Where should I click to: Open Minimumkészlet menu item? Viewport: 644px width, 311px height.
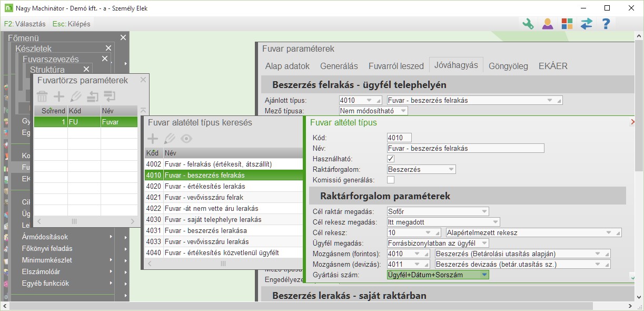[x=46, y=260]
